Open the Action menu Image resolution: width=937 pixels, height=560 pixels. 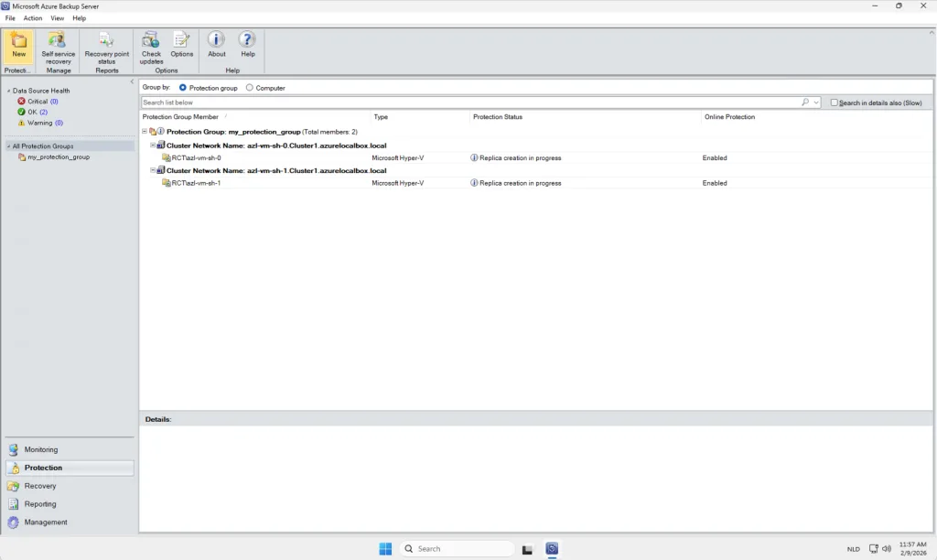point(33,18)
